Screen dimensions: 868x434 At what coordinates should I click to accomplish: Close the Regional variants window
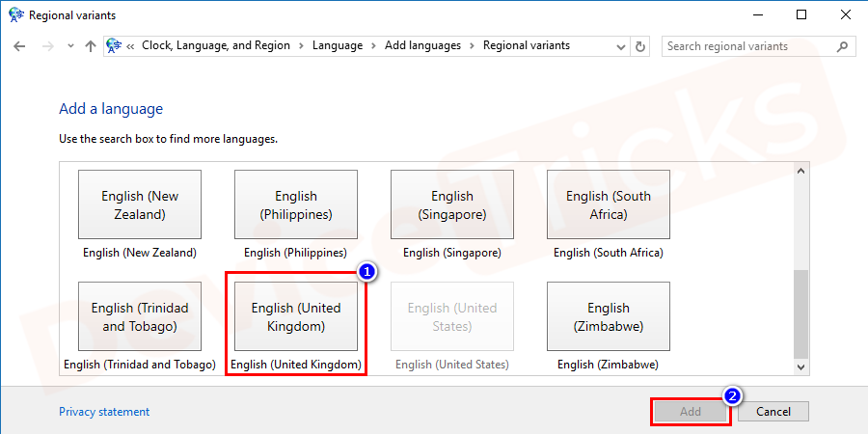(845, 14)
